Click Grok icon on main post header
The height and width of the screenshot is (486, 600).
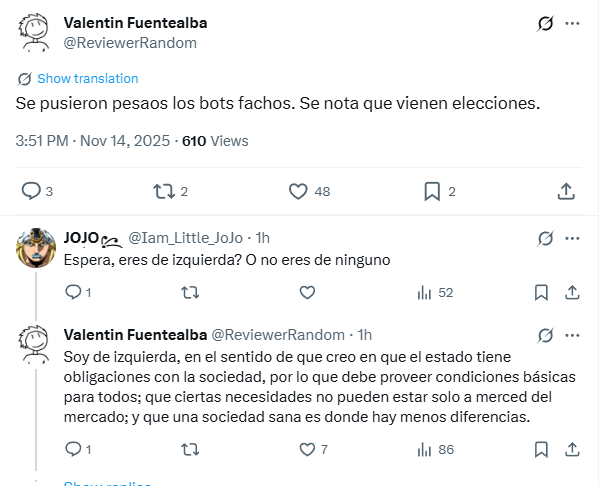546,23
